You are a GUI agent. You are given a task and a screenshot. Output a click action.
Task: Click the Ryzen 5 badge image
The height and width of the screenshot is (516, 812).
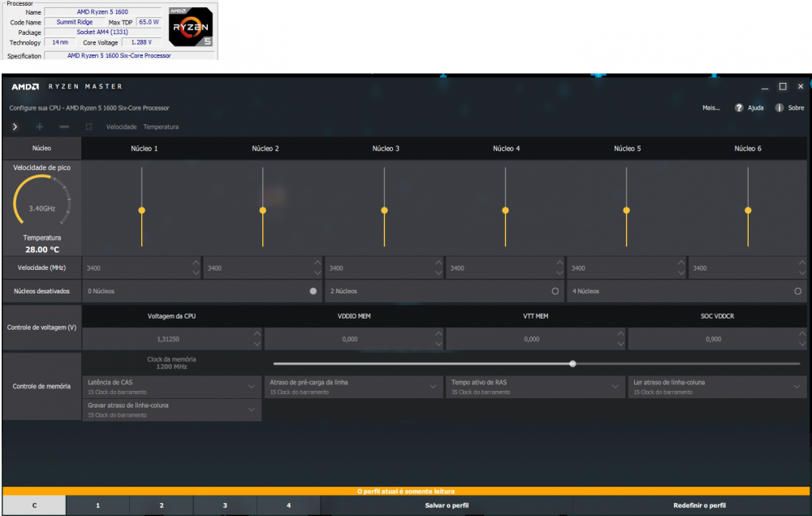point(191,30)
